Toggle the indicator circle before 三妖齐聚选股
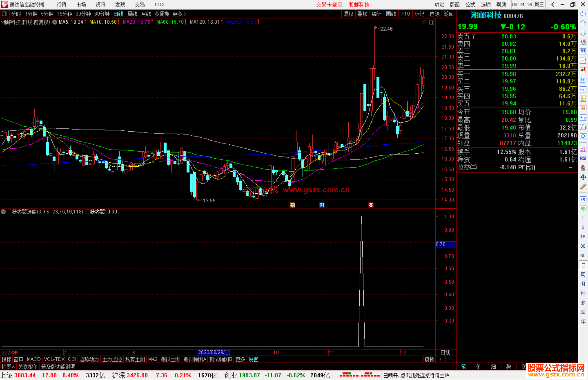Screen dimensions: 588x380 coord(3,212)
